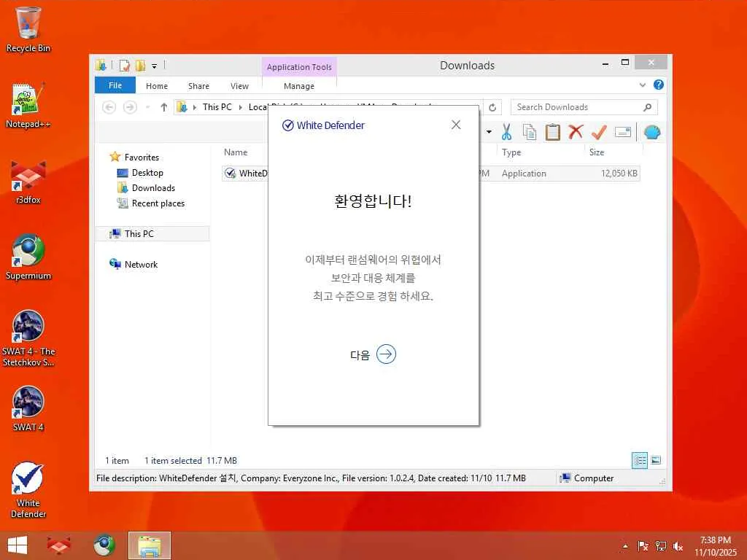Select the SWAT 4 desktop shortcut
This screenshot has height=560, width=747.
28,408
